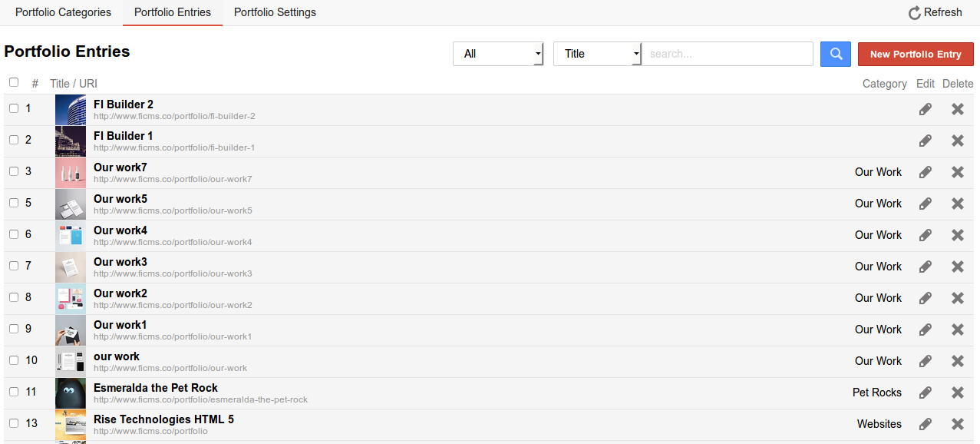
Task: Tick the checkbox for Esmeralda the Pet Rock
Action: pyautogui.click(x=14, y=392)
